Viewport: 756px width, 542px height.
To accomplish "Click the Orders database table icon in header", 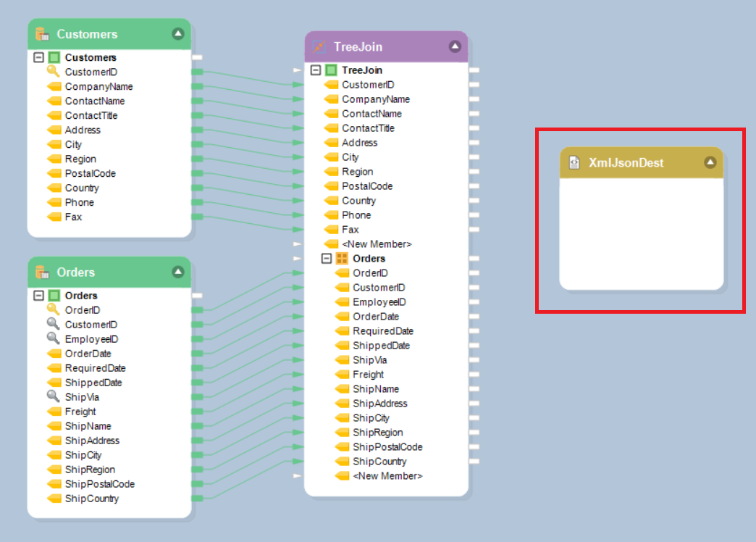I will [x=42, y=272].
